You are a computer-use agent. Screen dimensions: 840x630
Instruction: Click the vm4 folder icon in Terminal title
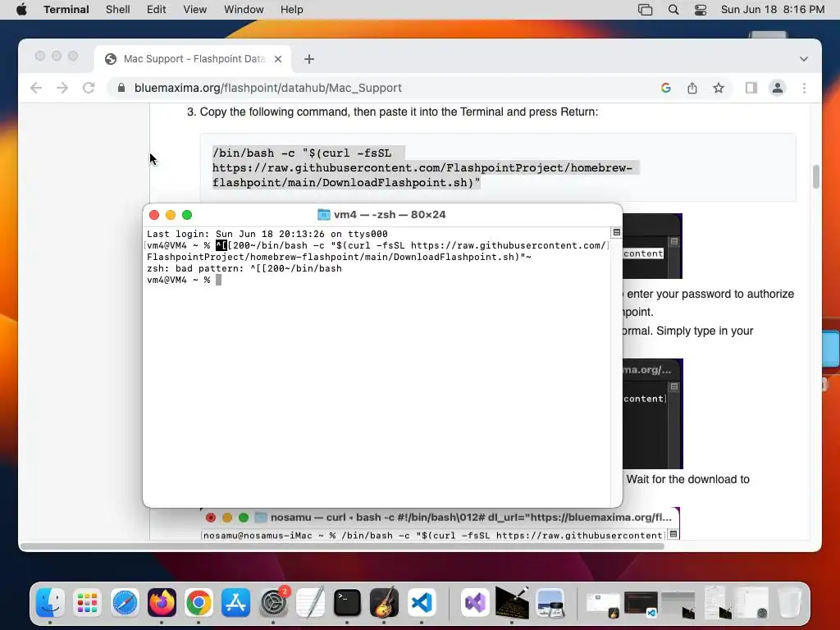[323, 215]
